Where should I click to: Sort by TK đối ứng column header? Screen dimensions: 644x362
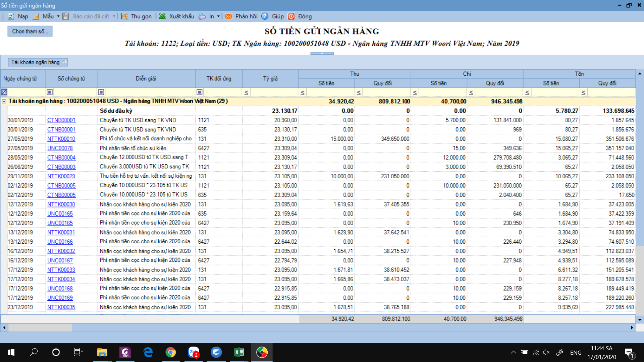[x=219, y=78]
